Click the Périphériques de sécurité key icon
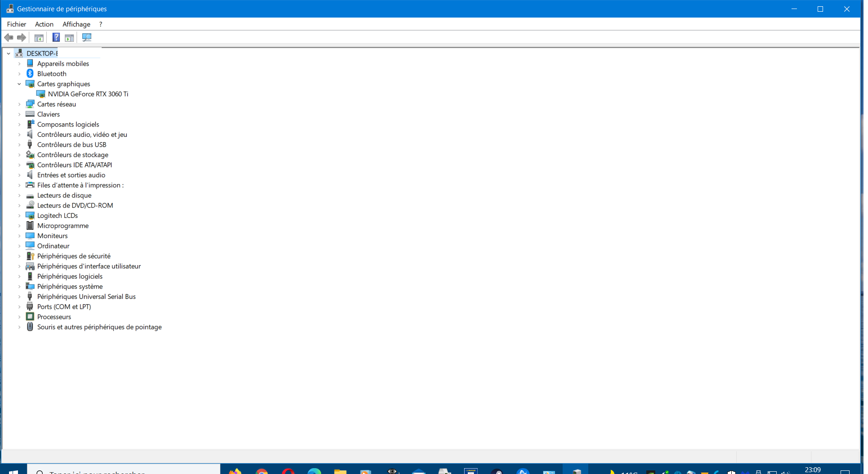 pos(30,256)
